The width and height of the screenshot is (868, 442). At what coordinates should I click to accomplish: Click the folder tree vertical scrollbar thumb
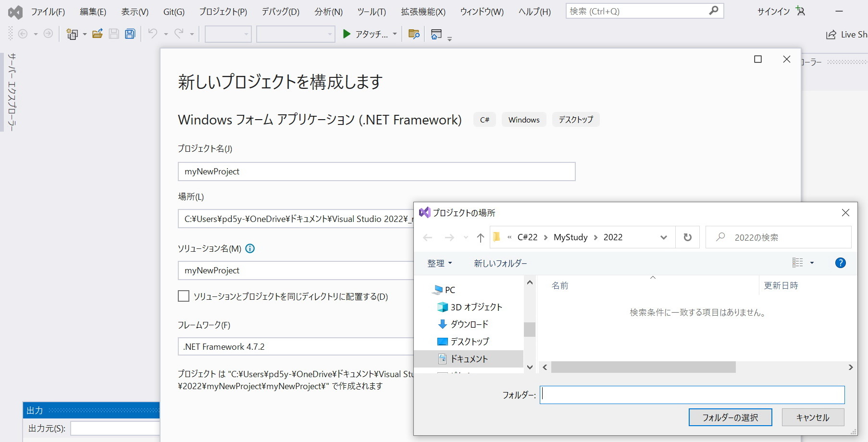click(x=530, y=330)
